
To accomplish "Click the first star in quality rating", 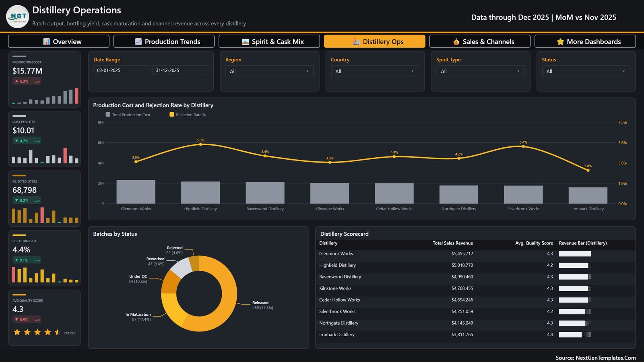I will [17, 332].
